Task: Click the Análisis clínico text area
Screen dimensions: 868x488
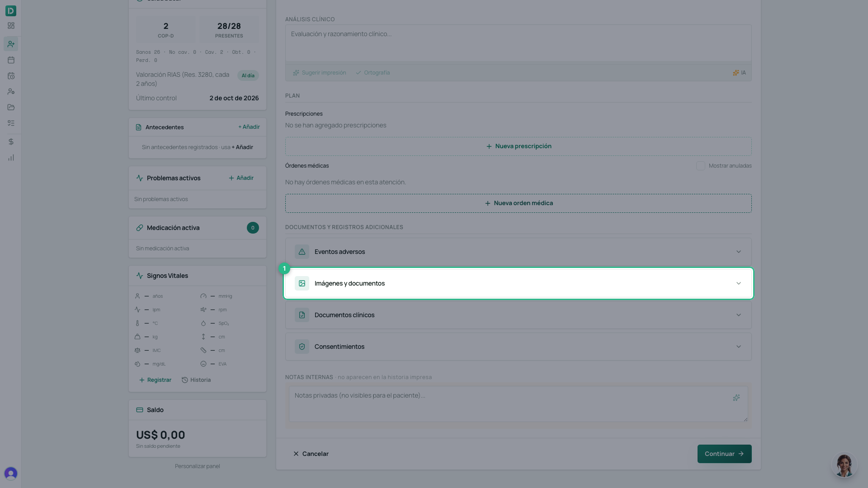Action: tap(519, 43)
